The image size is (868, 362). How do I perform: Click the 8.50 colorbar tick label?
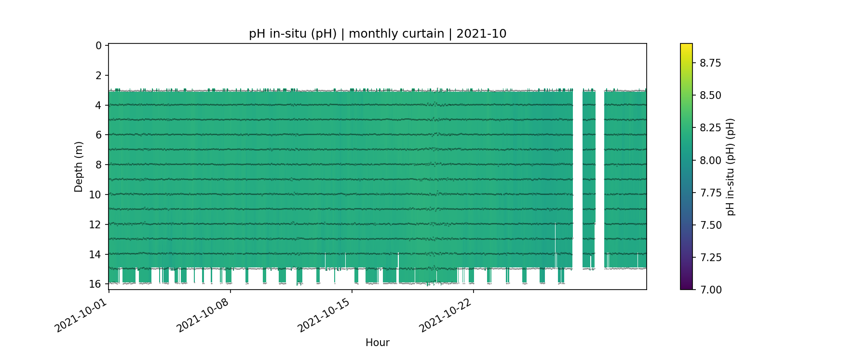click(x=710, y=96)
